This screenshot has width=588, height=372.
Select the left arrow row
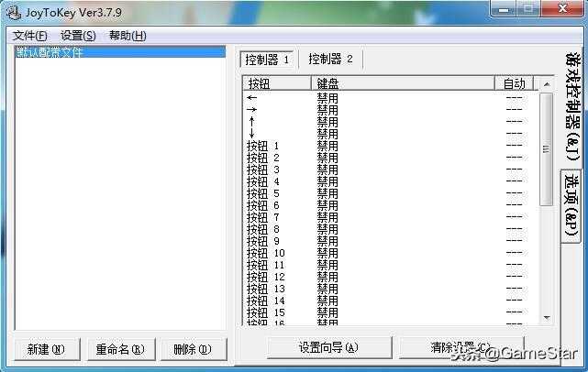coord(391,98)
